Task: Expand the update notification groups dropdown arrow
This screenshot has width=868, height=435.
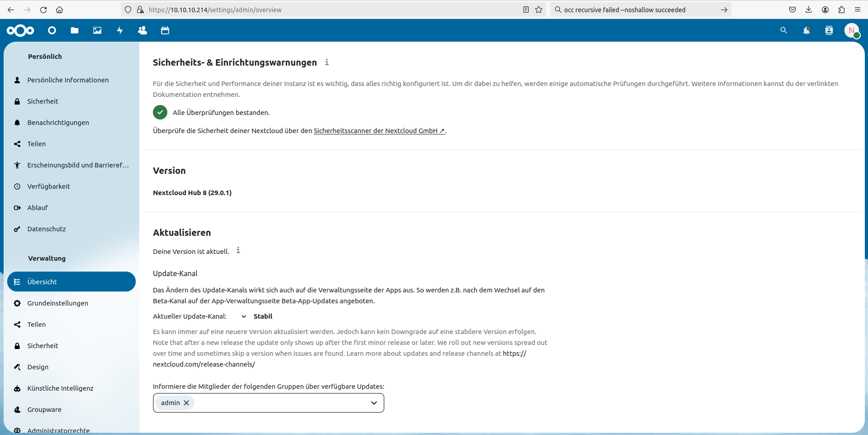Action: [374, 403]
